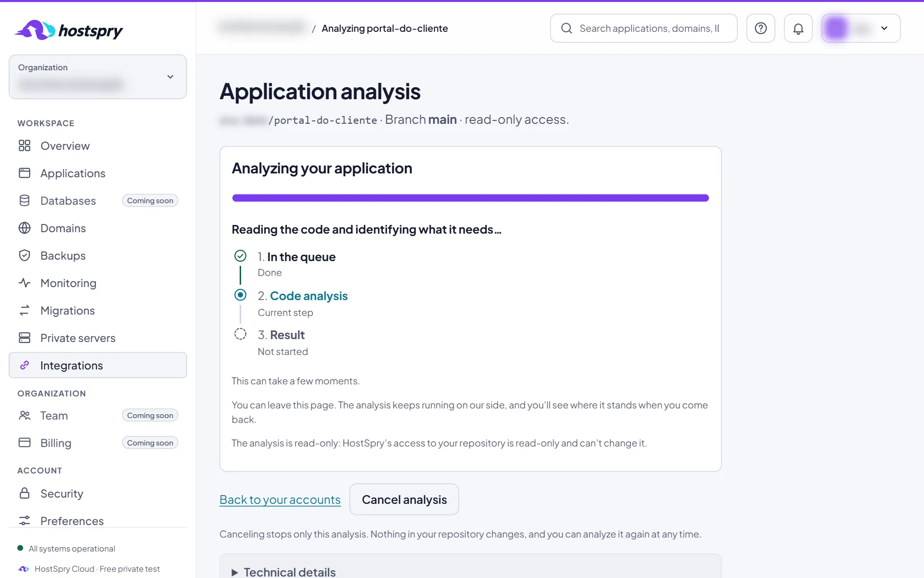Screen dimensions: 924x578
Task: Click the pending 'Result' step indicator
Action: coord(240,334)
